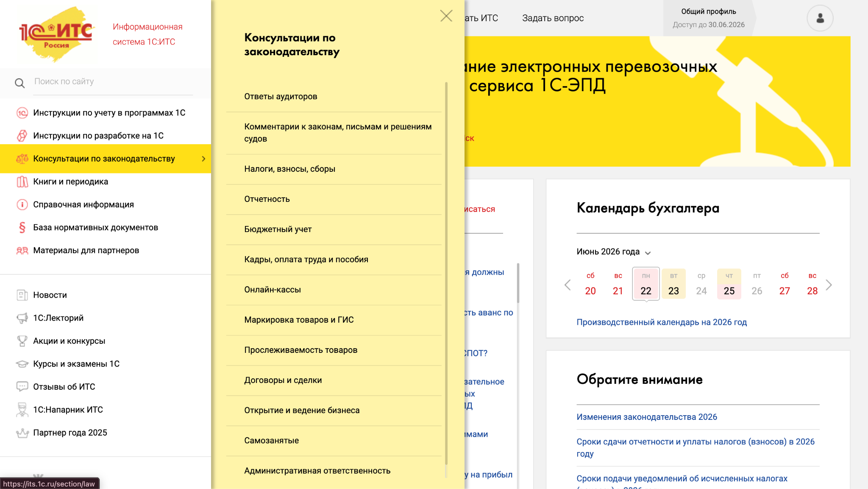
Task: Click the Информационная система 1С:ИТС title
Action: click(147, 34)
